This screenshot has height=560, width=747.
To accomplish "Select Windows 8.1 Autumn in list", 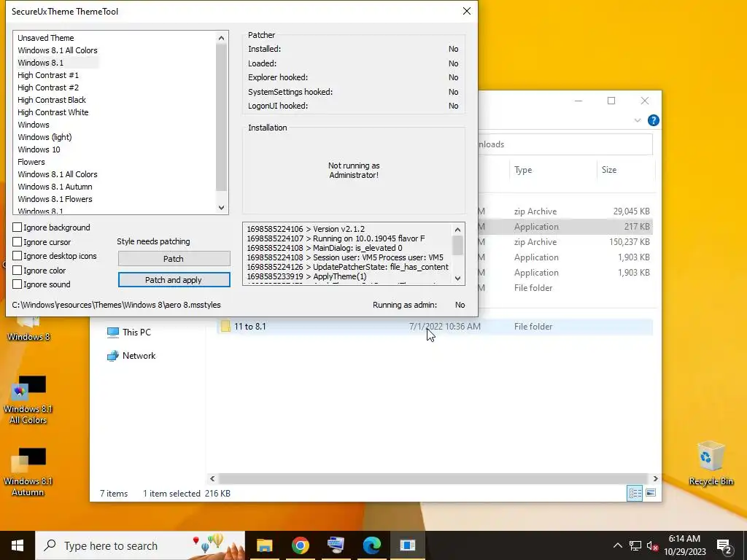I will tap(55, 186).
